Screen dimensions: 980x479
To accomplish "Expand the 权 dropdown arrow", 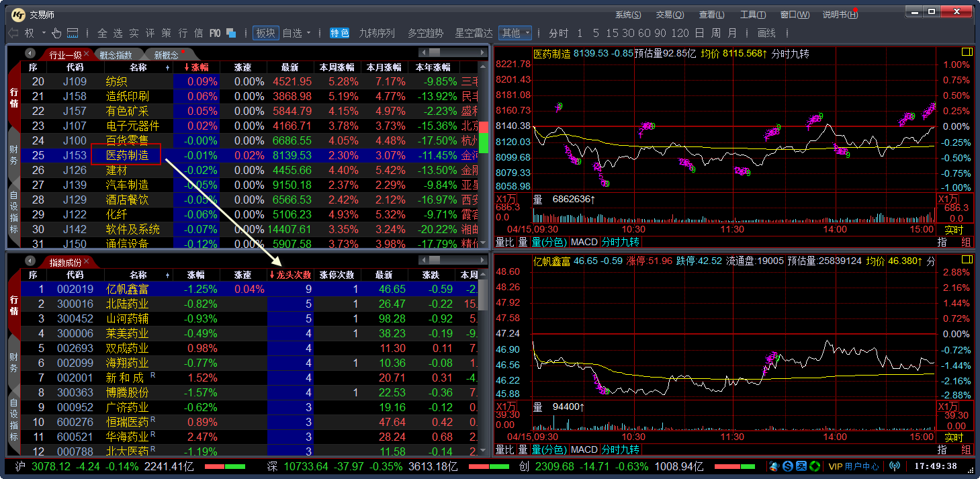I will (44, 33).
